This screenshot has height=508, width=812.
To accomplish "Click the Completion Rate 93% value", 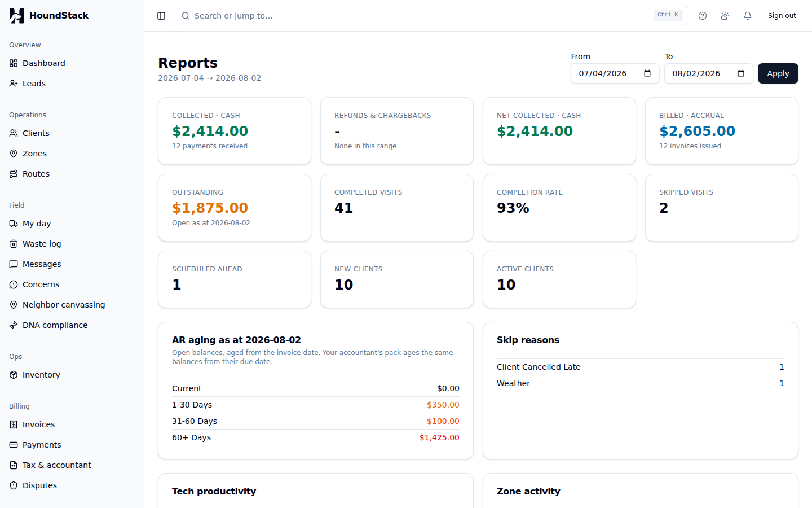I will (x=513, y=208).
